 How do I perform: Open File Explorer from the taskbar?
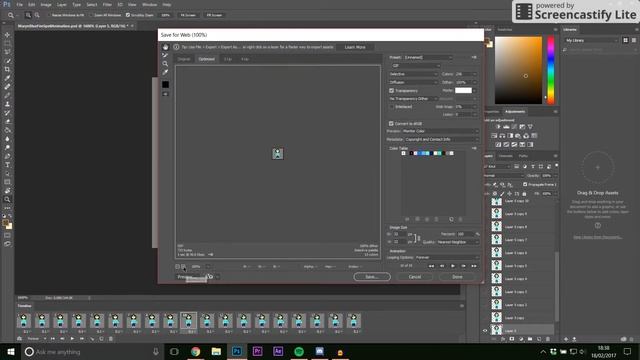[216, 351]
